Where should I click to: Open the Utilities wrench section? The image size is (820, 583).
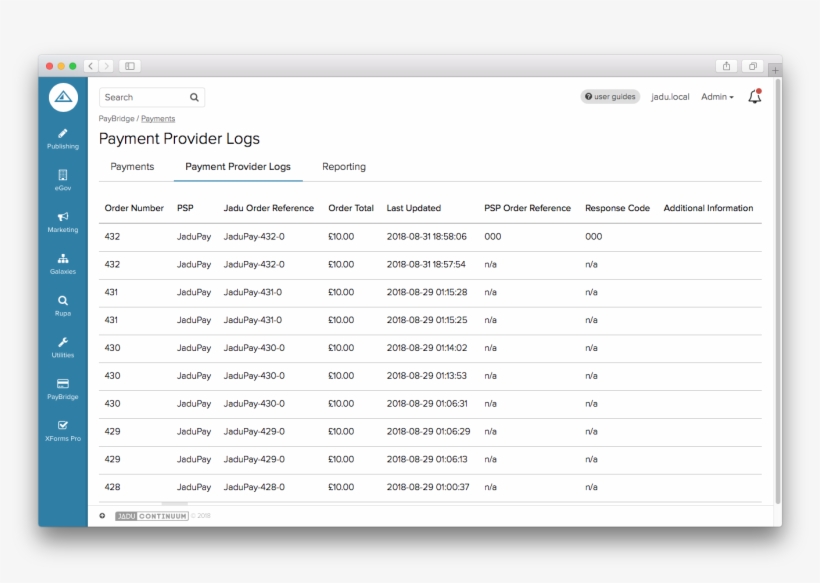point(63,348)
